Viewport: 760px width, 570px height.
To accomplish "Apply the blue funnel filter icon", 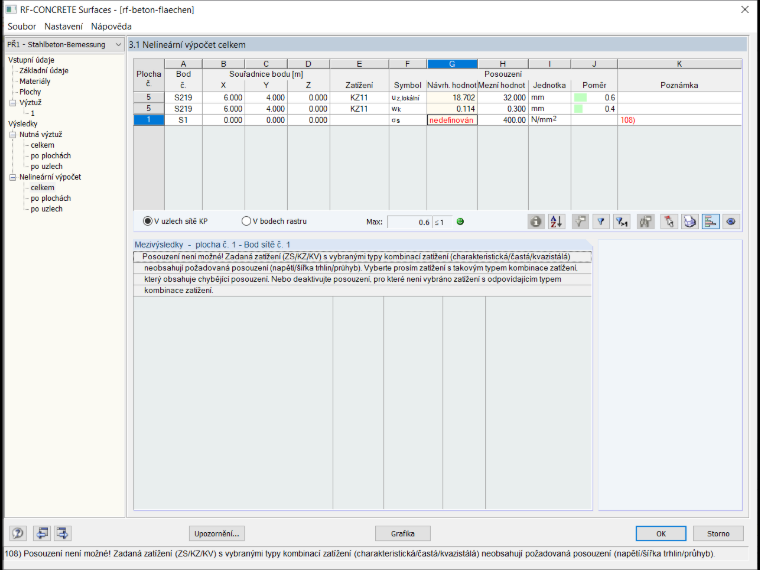I will point(601,222).
